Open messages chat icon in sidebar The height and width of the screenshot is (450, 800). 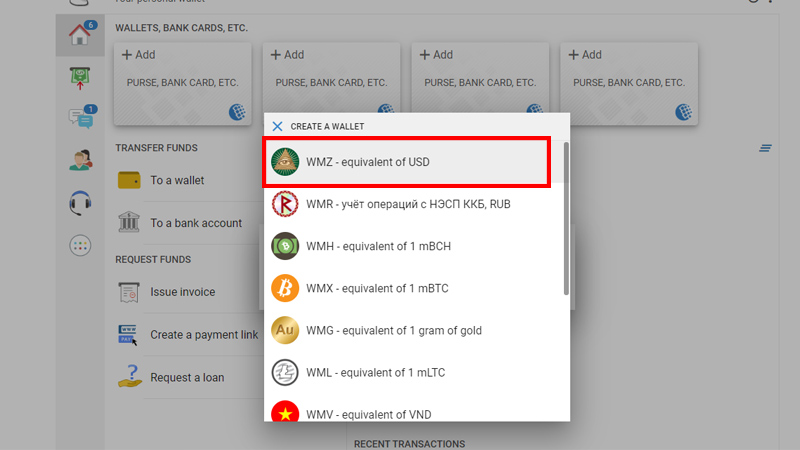tap(81, 118)
